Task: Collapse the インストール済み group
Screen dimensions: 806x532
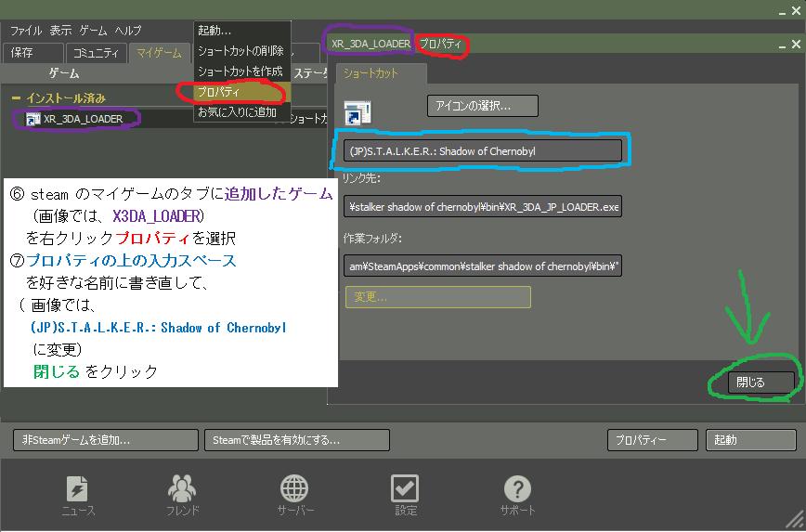Action: tap(16, 97)
